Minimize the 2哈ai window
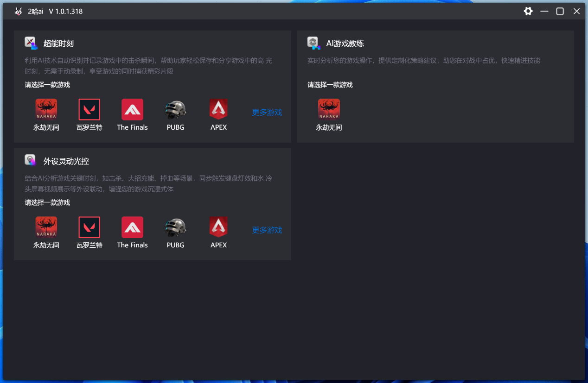This screenshot has height=383, width=588. click(544, 11)
